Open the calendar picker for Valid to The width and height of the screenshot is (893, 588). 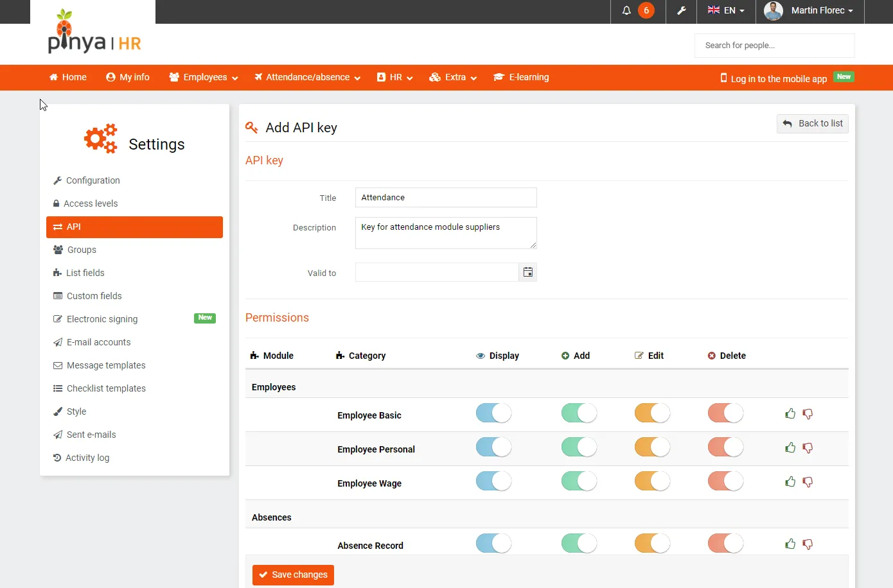tap(527, 272)
